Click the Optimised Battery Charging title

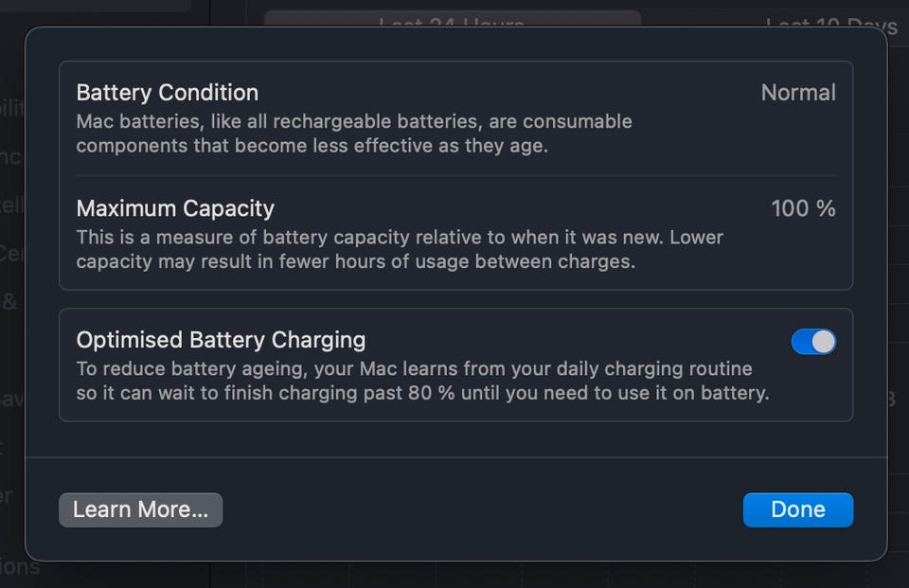[x=221, y=340]
